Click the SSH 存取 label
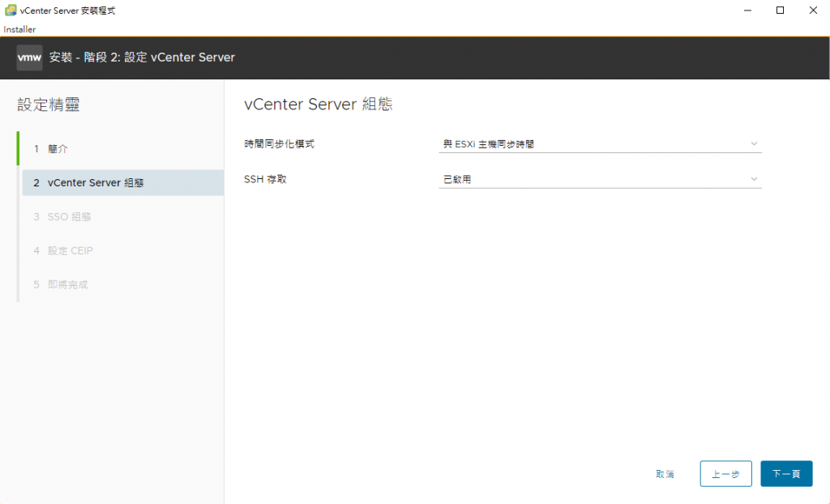Screen dimensions: 830x504 click(x=265, y=179)
